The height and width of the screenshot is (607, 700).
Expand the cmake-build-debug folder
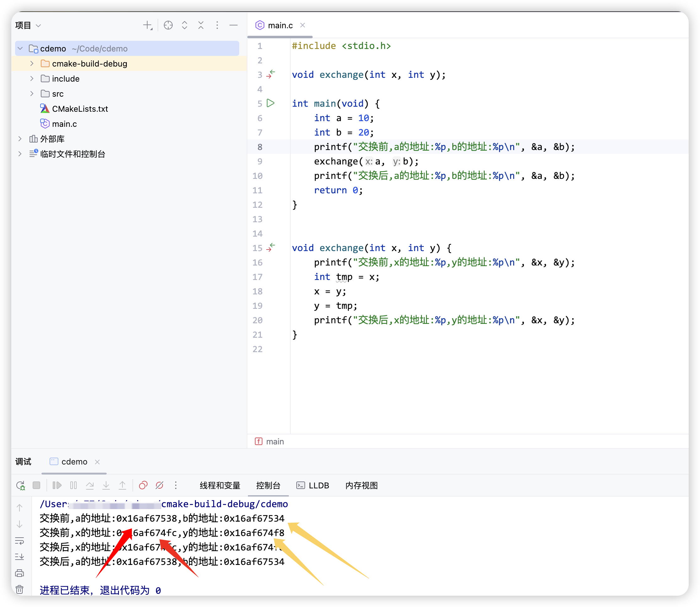(x=32, y=64)
